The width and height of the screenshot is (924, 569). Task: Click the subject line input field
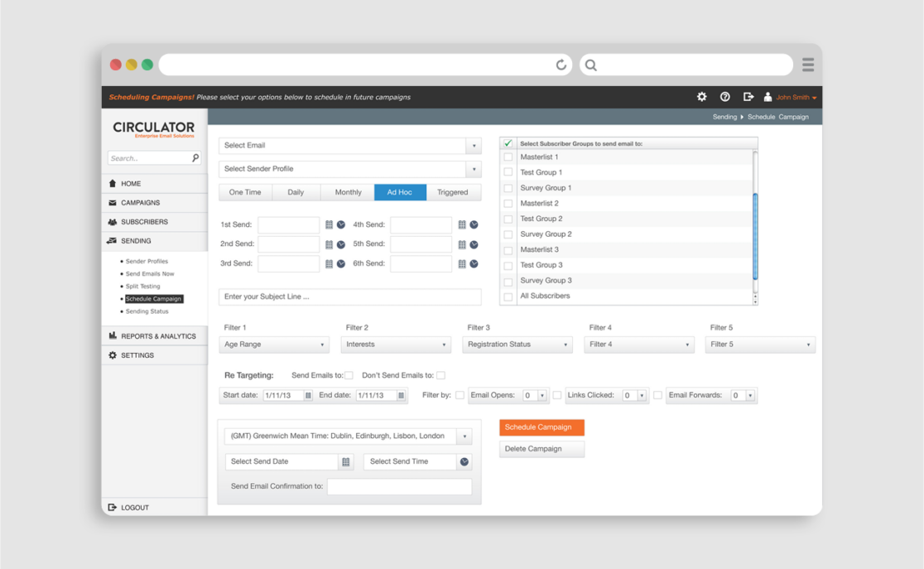coord(349,297)
